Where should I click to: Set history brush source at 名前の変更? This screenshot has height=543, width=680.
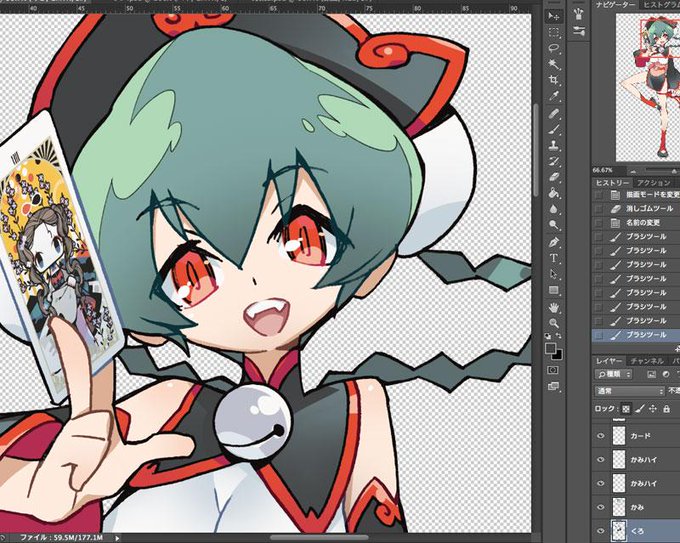(599, 223)
